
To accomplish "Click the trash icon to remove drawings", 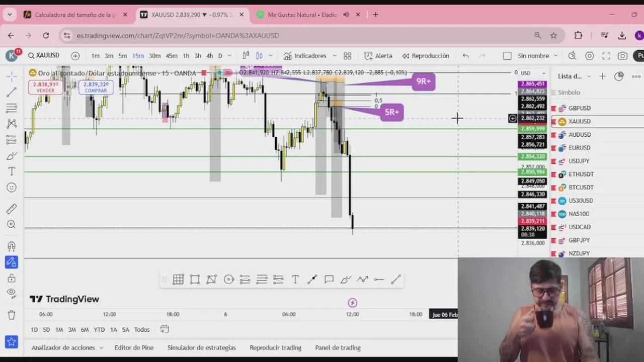I will (x=12, y=315).
